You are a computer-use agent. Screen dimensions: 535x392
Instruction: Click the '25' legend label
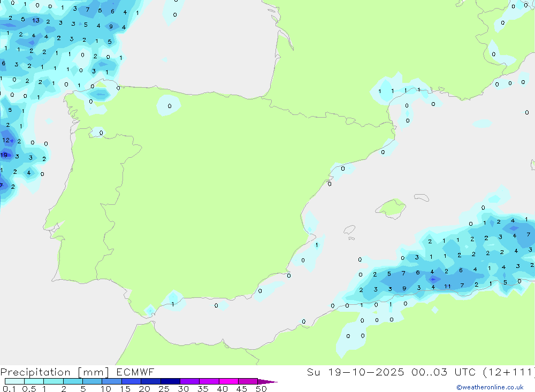coord(164,389)
